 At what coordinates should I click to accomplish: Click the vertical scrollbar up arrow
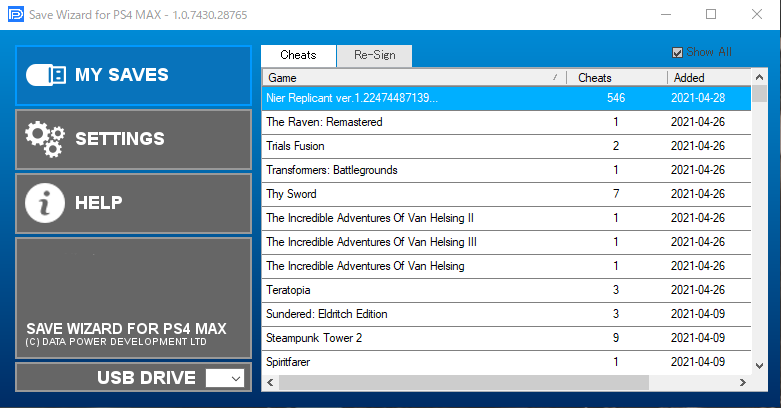[x=759, y=77]
